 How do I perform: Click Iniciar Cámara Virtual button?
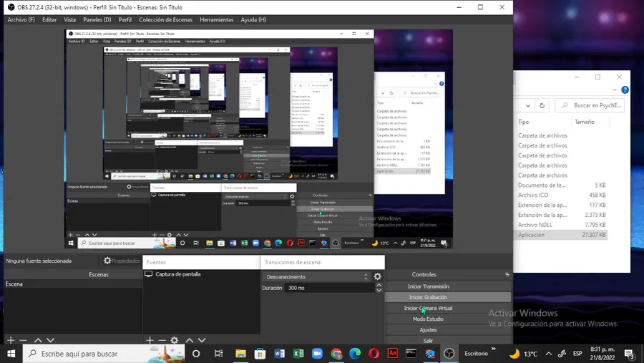(x=428, y=308)
